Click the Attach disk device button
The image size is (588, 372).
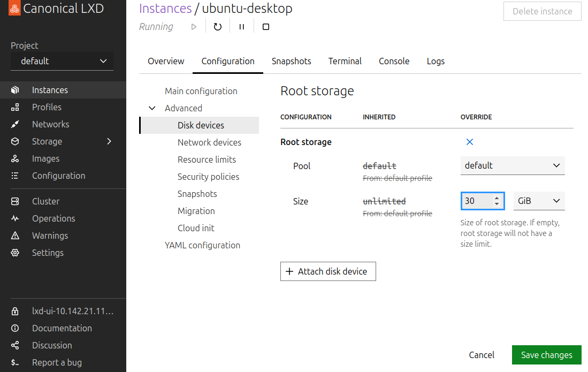coord(328,271)
